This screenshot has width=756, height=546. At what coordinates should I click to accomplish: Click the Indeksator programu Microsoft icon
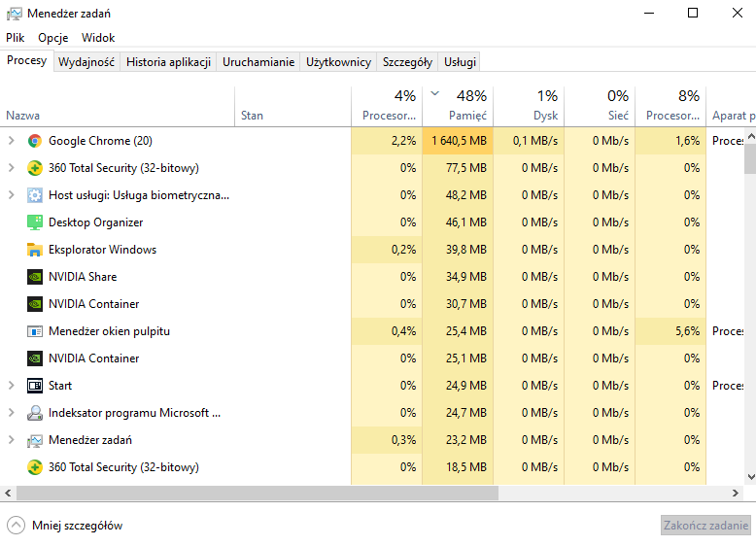pyautogui.click(x=35, y=413)
